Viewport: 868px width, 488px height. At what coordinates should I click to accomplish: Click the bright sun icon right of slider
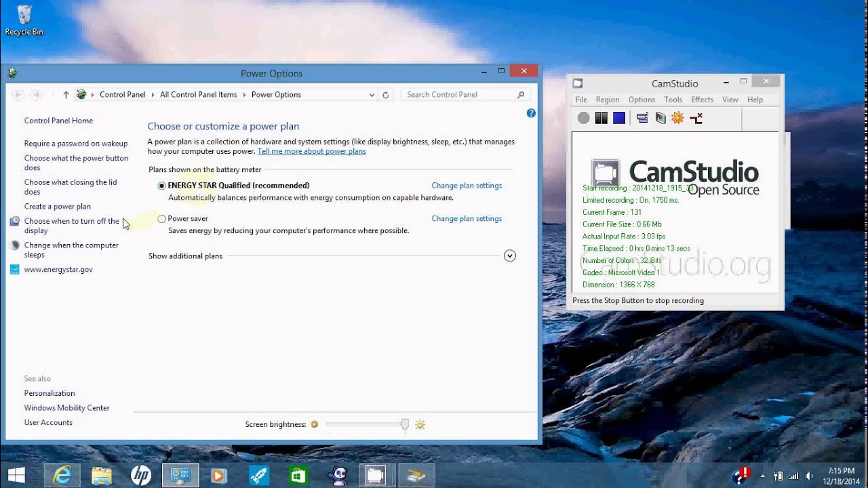tap(420, 424)
